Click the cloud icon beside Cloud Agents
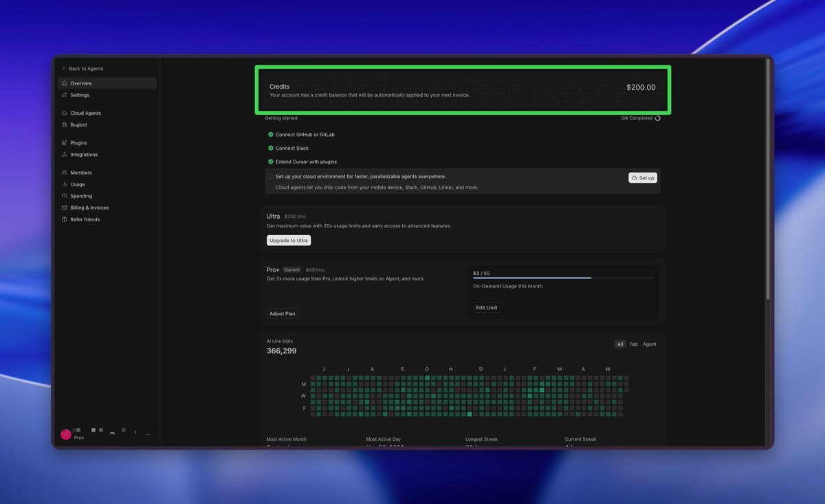The height and width of the screenshot is (504, 825). [x=65, y=113]
